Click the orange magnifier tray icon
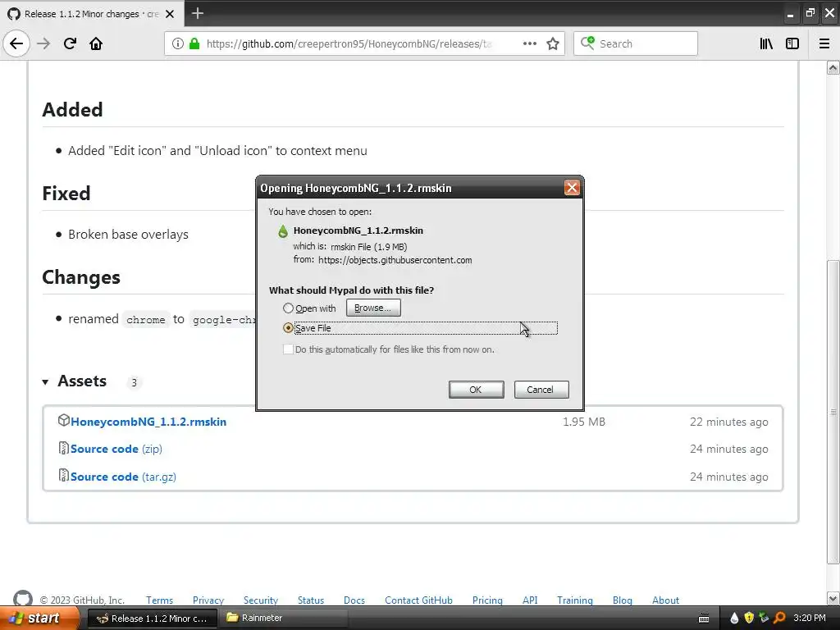Image resolution: width=840 pixels, height=630 pixels. coord(779,619)
